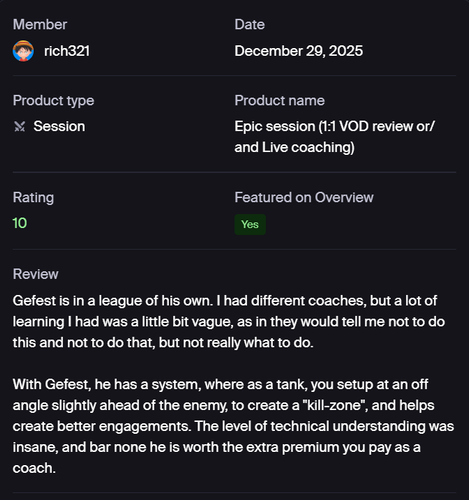Click the Rating field label
The height and width of the screenshot is (500, 469).
[x=33, y=197]
